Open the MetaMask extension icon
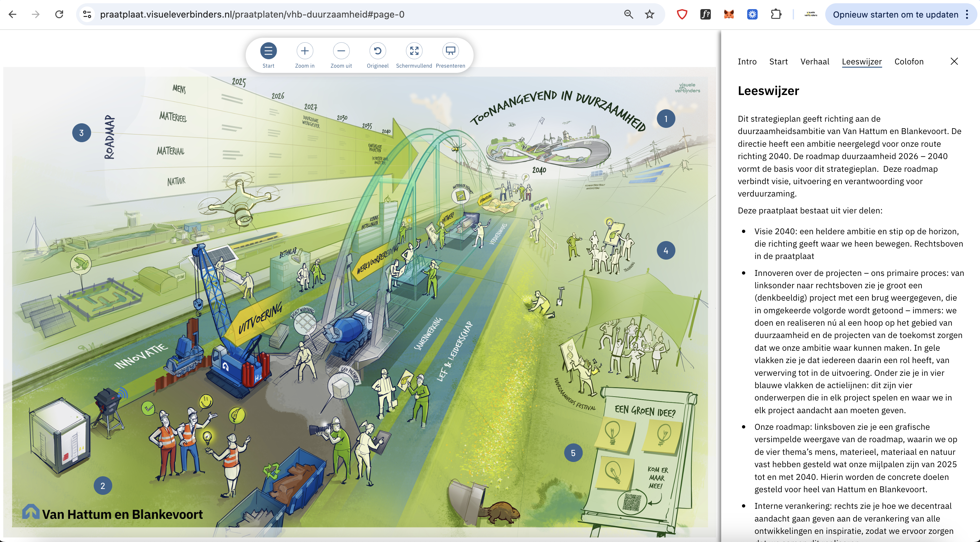Viewport: 980px width, 542px height. (x=729, y=14)
